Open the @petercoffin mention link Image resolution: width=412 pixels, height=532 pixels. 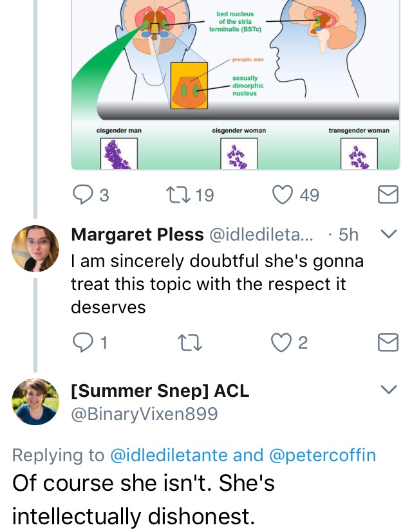pyautogui.click(x=323, y=455)
